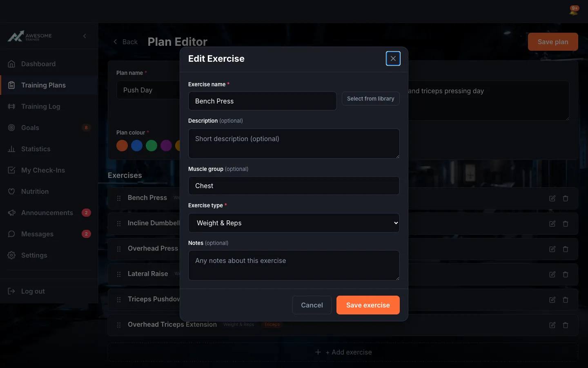Go to Training Log
588x368 pixels.
49,106
